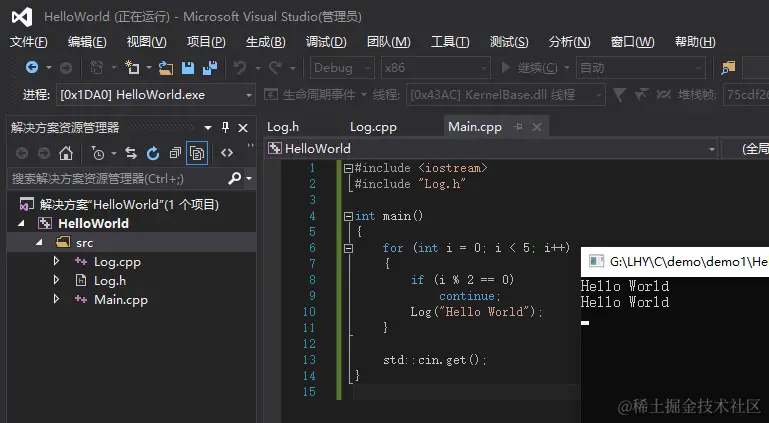Screen dimensions: 769x423
Task: Click the Solution Explorer search field
Action: pos(118,178)
